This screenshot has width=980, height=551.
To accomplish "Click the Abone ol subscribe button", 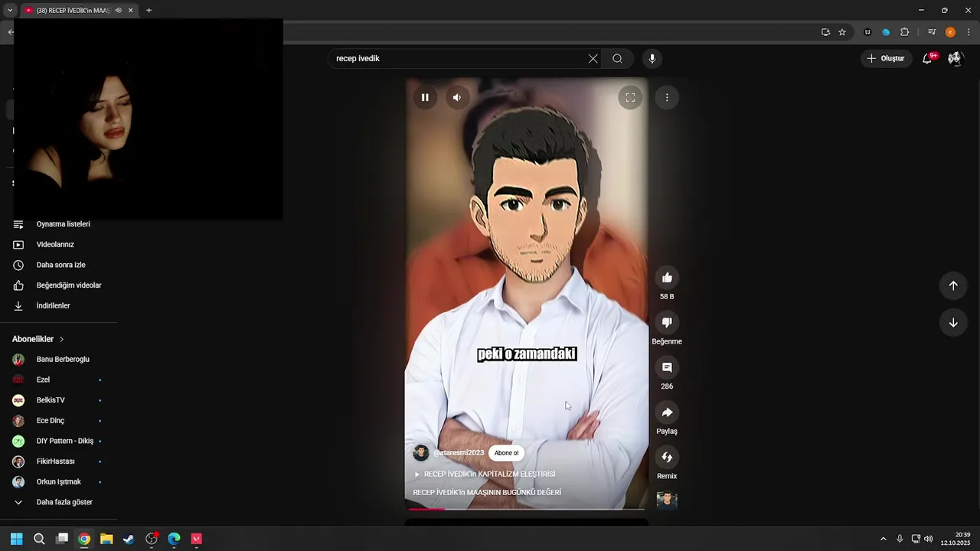I will pyautogui.click(x=506, y=453).
